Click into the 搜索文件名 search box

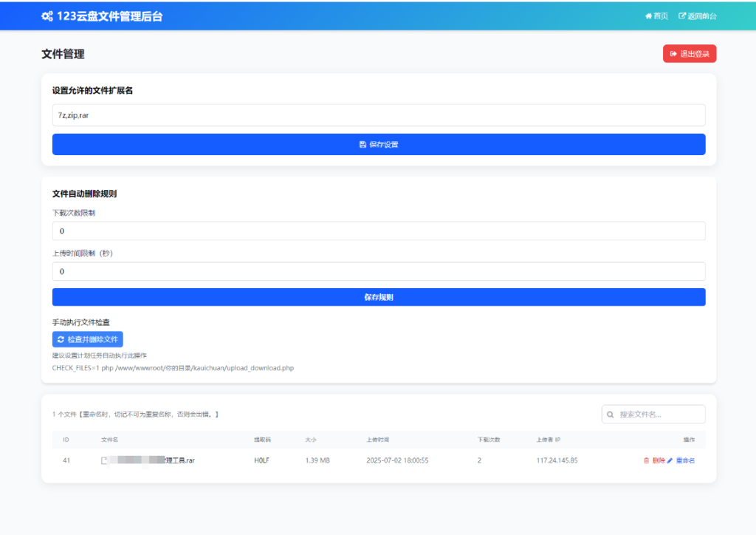pos(659,415)
